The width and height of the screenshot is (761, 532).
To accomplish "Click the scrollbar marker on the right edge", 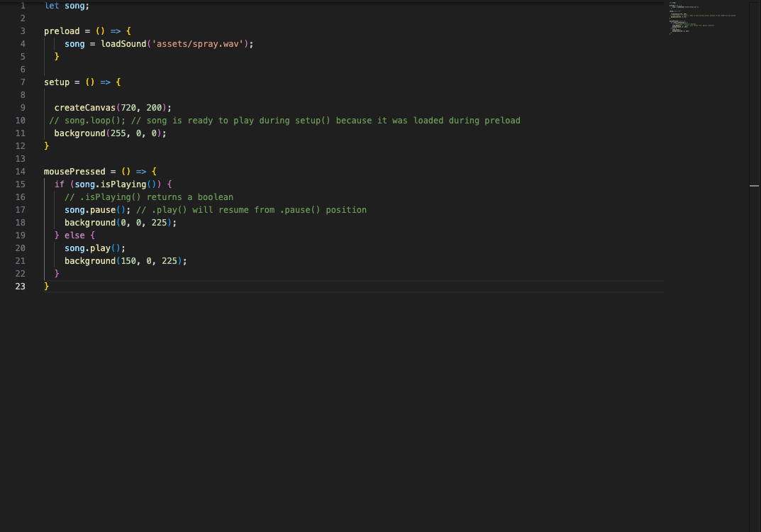I will point(754,184).
